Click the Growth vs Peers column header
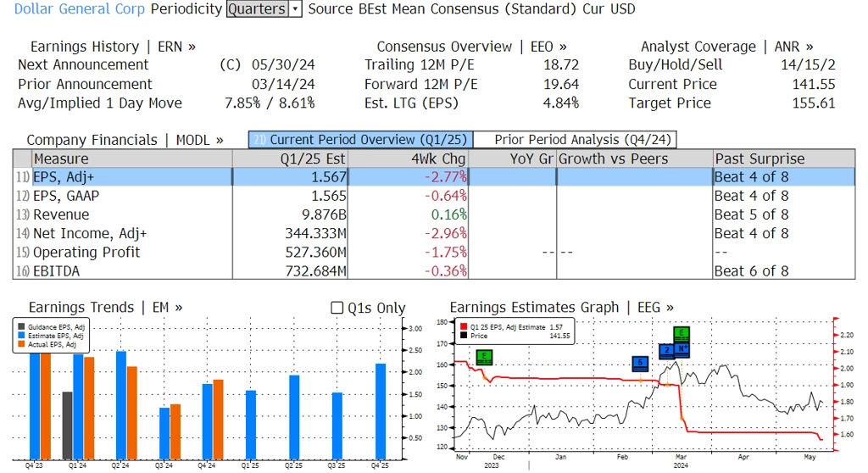868x473 pixels. click(x=634, y=159)
